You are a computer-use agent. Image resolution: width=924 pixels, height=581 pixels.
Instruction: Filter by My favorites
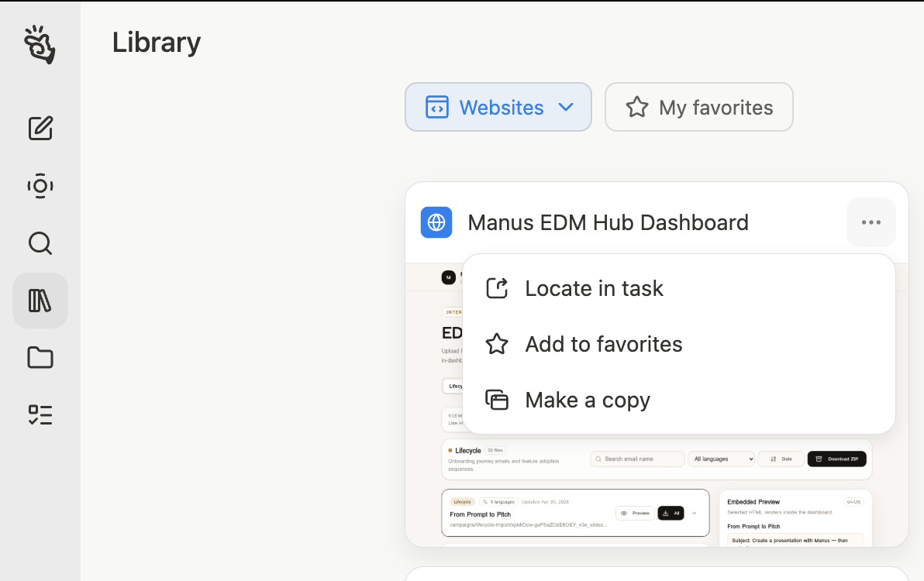699,107
